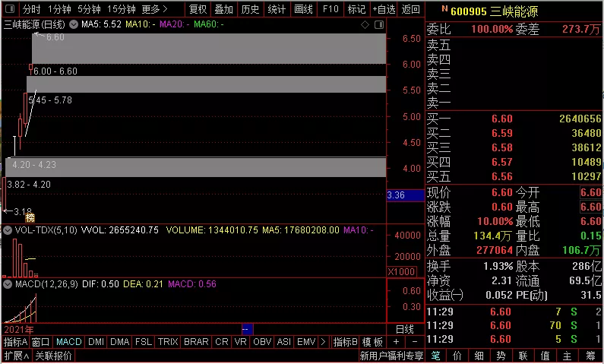Select the 价 price tab
This screenshot has width=604, height=364.
click(x=457, y=356)
